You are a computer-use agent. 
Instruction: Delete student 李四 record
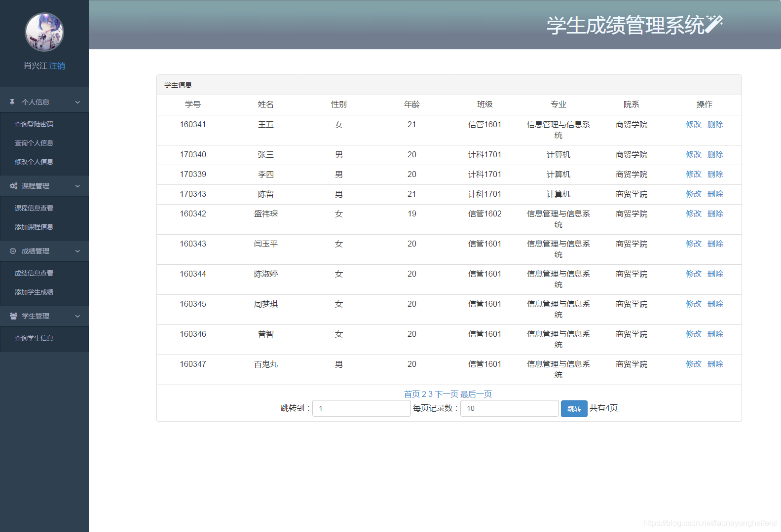tap(715, 174)
